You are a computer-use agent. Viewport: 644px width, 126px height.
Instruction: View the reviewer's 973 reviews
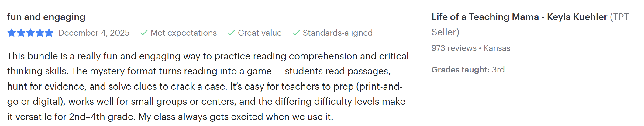click(x=454, y=48)
